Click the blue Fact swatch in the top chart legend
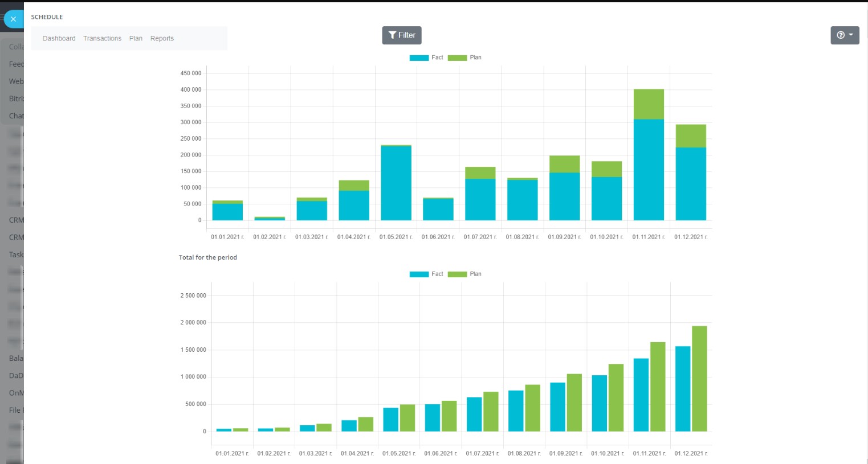The image size is (868, 464). [x=419, y=58]
